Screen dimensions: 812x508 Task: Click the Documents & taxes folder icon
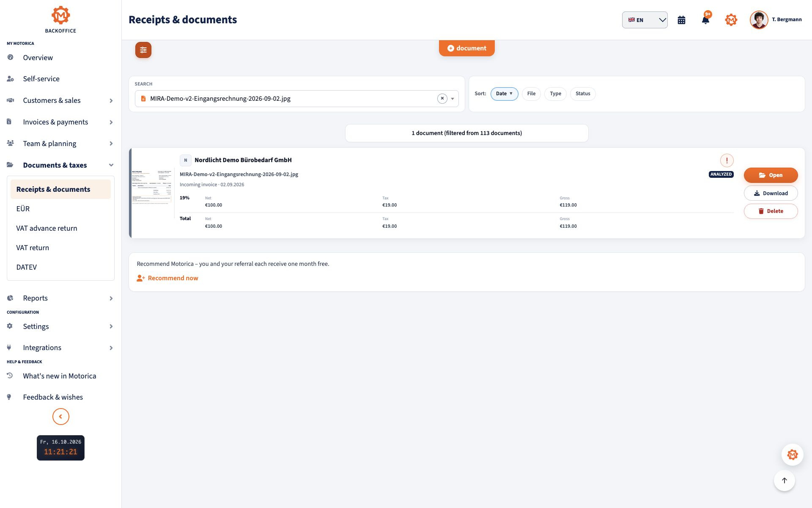[10, 165]
